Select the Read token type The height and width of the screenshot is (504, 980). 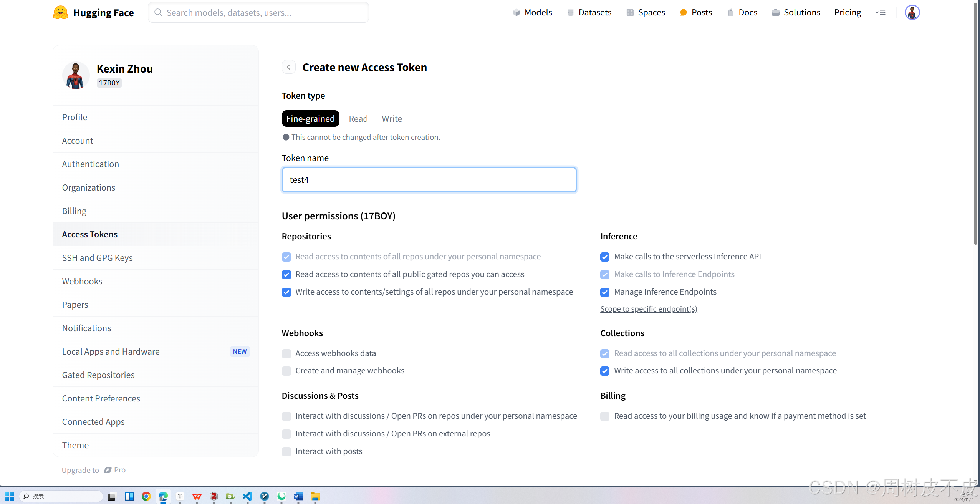[358, 119]
